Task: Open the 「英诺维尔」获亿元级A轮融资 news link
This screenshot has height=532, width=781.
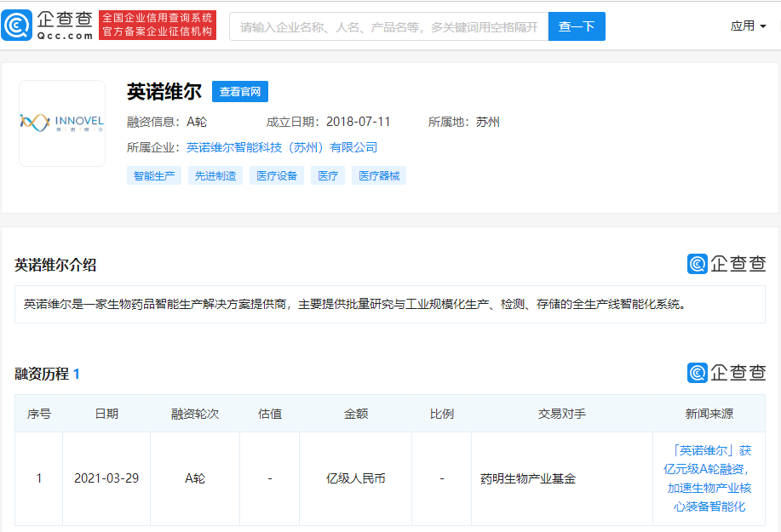Action: pos(709,478)
